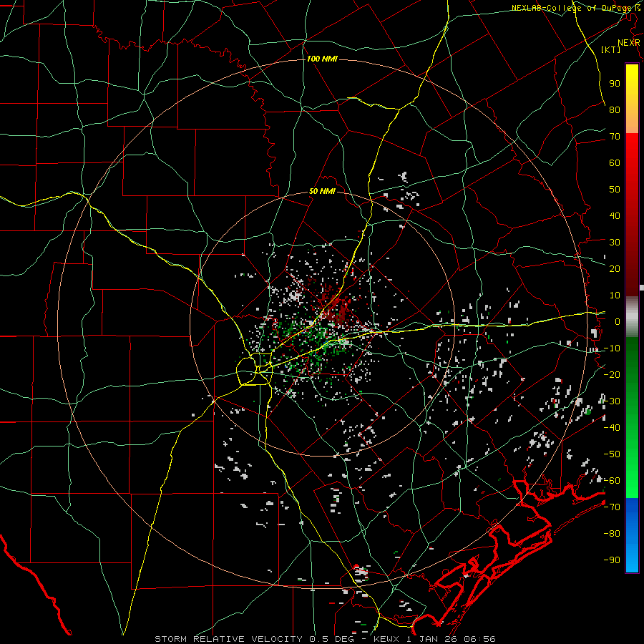The width and height of the screenshot is (644, 644).
Task: Pick the orange segment of the velocity color bar
Action: tap(632, 122)
